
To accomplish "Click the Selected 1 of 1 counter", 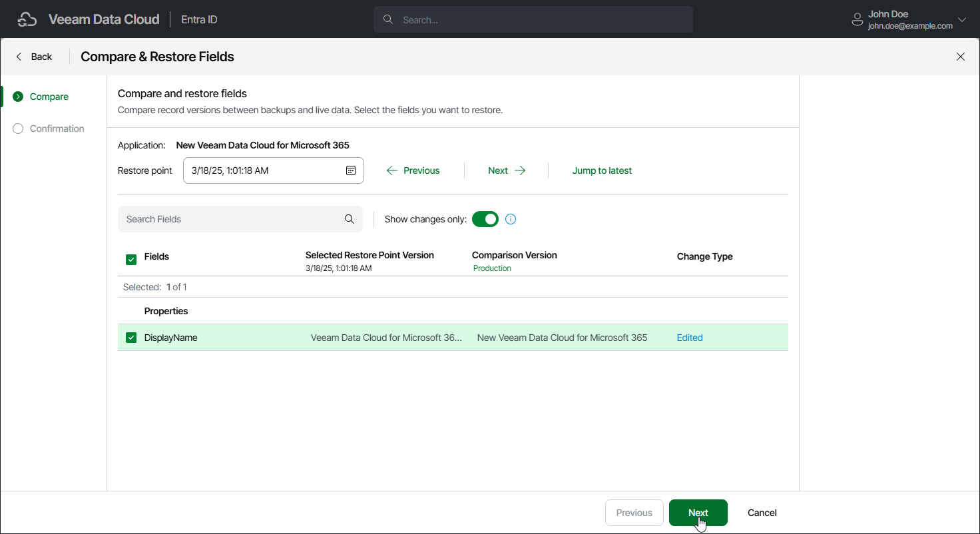I will point(155,287).
